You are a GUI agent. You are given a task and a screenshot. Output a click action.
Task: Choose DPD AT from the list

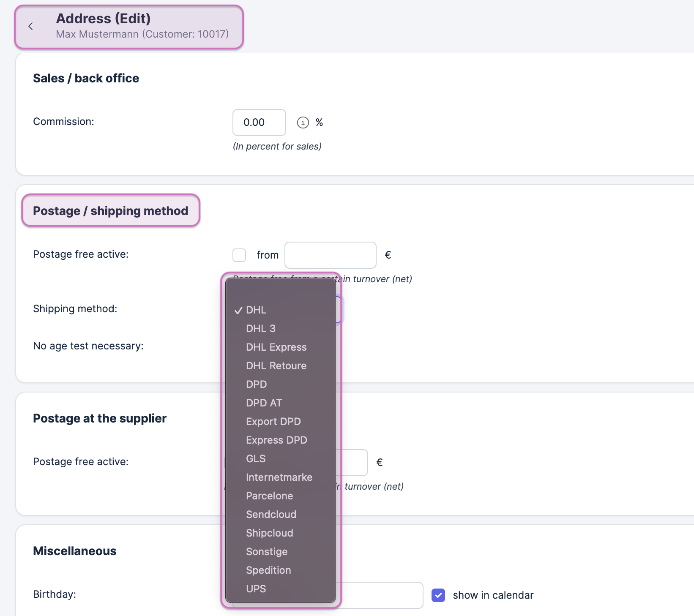tap(264, 403)
